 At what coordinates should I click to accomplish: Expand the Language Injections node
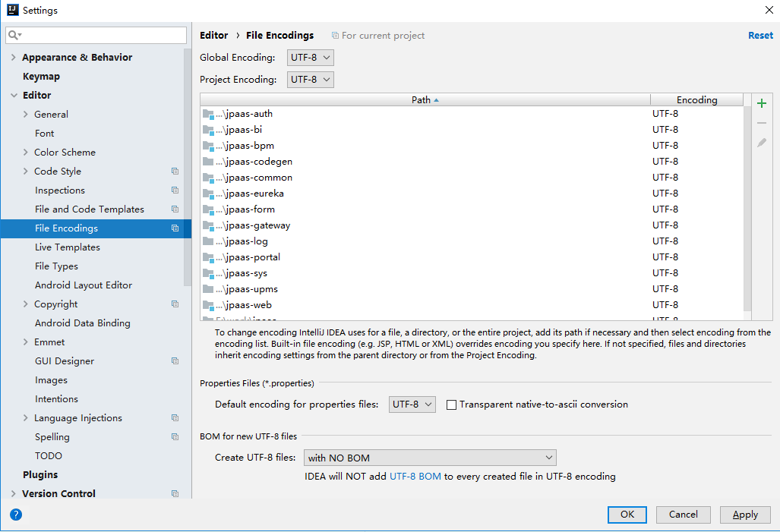coord(25,417)
